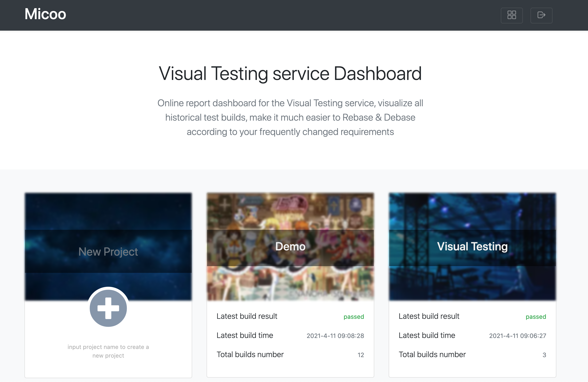Click the logout icon button
Image resolution: width=588 pixels, height=382 pixels.
coord(541,15)
